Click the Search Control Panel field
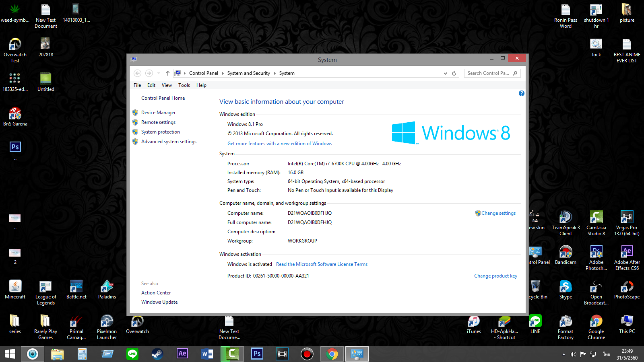This screenshot has width=644, height=362. 492,73
